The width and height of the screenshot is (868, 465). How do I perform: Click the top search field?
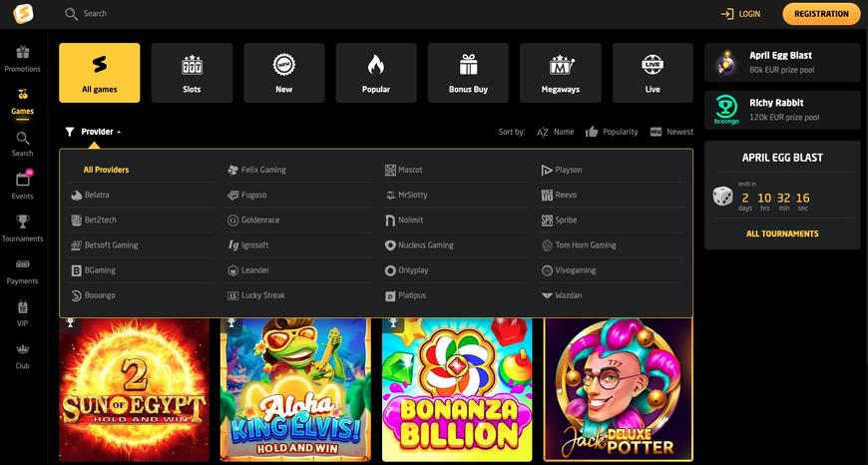click(x=200, y=14)
